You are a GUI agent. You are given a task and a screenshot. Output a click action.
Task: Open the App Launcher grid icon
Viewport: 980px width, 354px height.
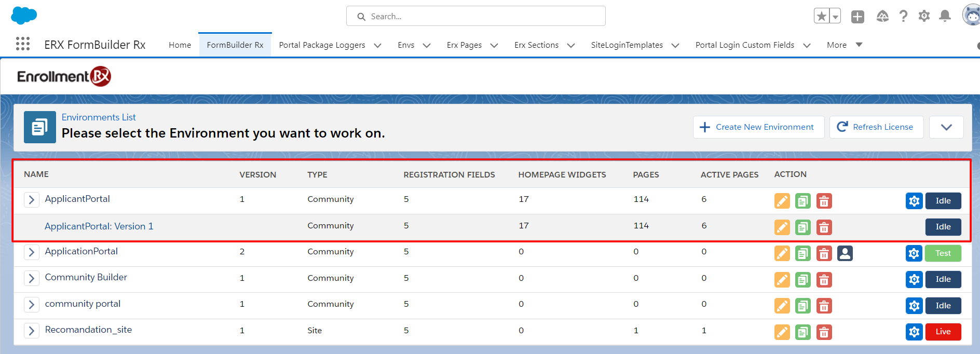pyautogui.click(x=23, y=44)
